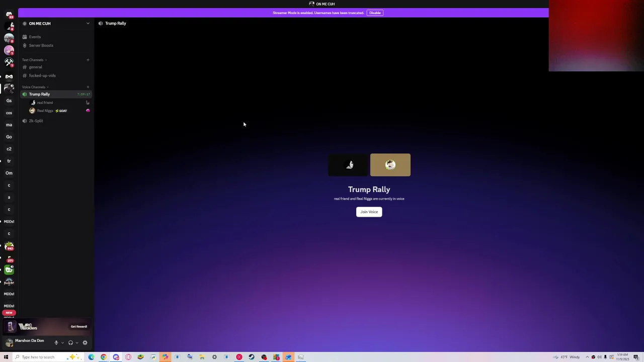Collapse the Text Channels category
Screen dimensions: 644x362
pos(34,60)
